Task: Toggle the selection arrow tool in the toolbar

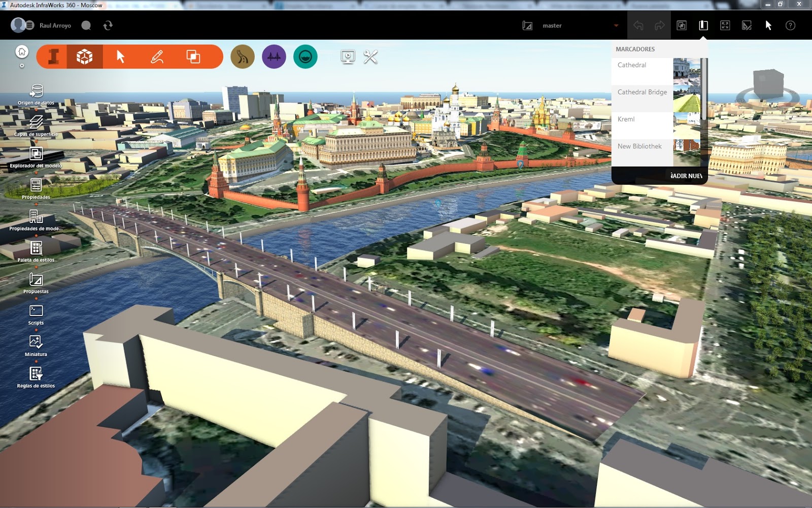Action: point(120,56)
